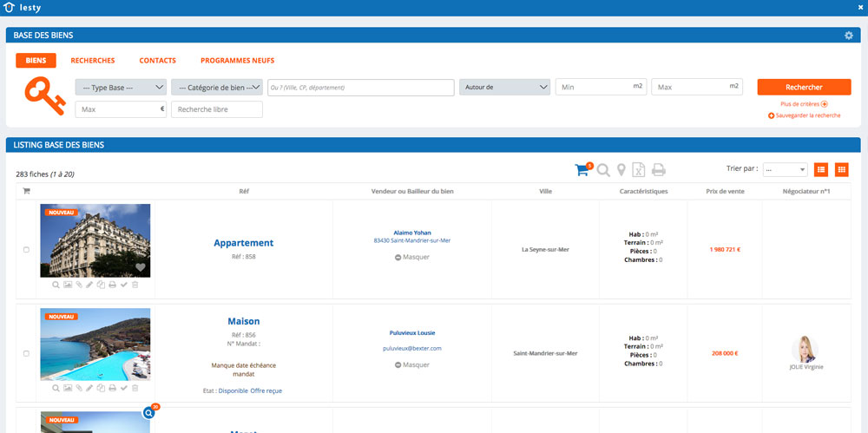Print Maison 856 sheet icon
Viewport: 868px width, 433px height.
(x=112, y=388)
